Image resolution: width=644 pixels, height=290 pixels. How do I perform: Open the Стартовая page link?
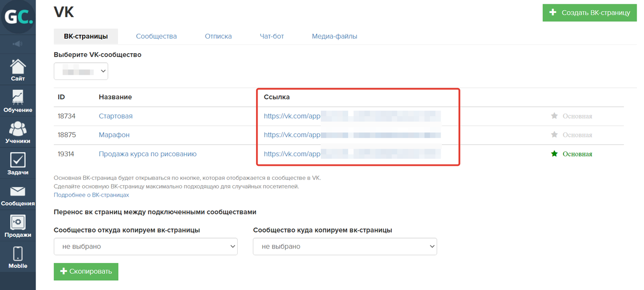point(115,116)
